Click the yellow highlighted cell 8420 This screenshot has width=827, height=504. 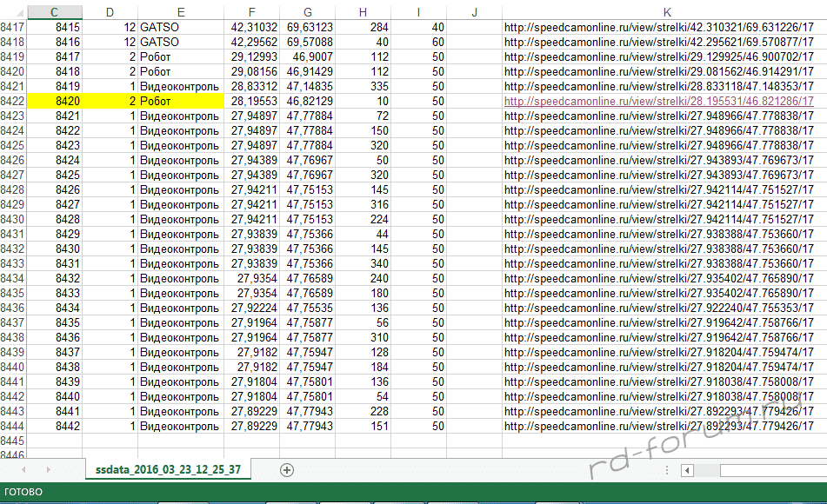click(56, 102)
